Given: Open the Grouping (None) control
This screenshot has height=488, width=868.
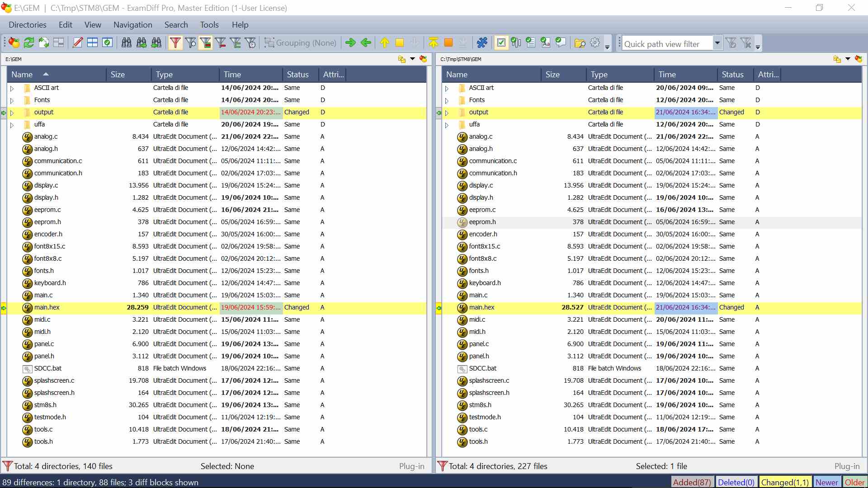Looking at the screenshot, I should [x=301, y=43].
